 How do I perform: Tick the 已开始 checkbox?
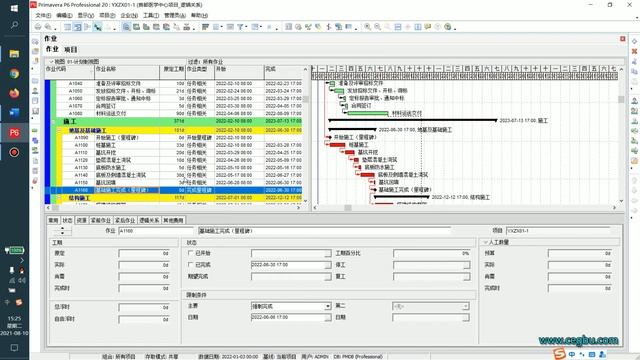(x=191, y=253)
